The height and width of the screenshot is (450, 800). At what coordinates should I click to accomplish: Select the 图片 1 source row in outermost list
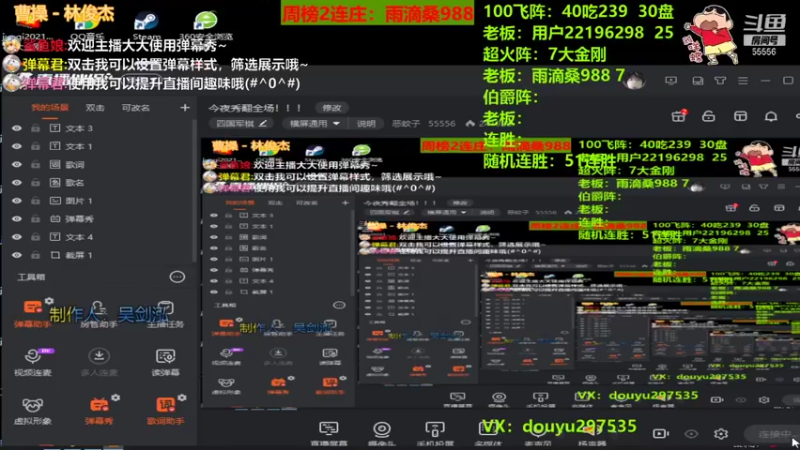[99, 201]
